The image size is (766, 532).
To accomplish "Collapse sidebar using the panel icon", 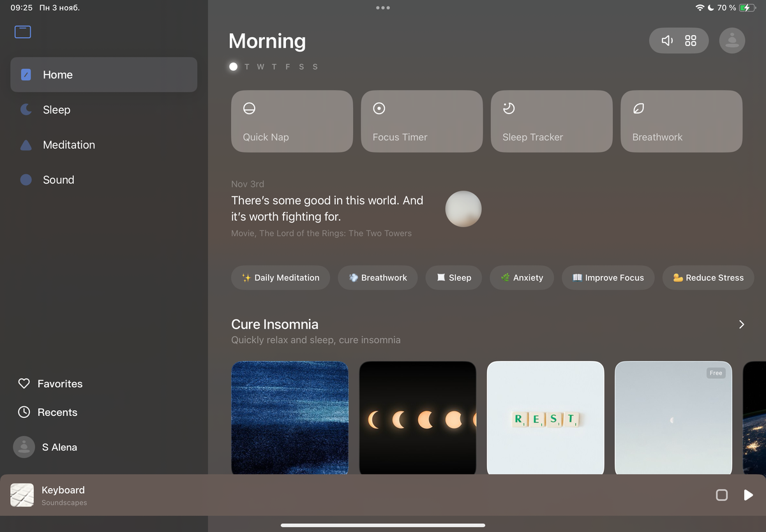I will 23,32.
